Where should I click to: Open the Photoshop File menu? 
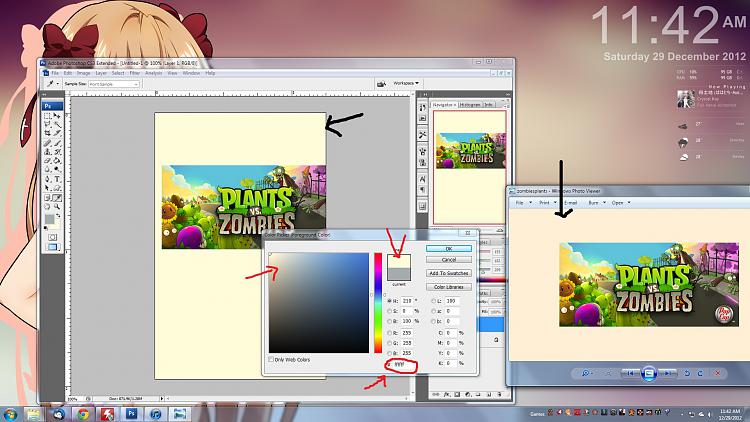pos(55,73)
